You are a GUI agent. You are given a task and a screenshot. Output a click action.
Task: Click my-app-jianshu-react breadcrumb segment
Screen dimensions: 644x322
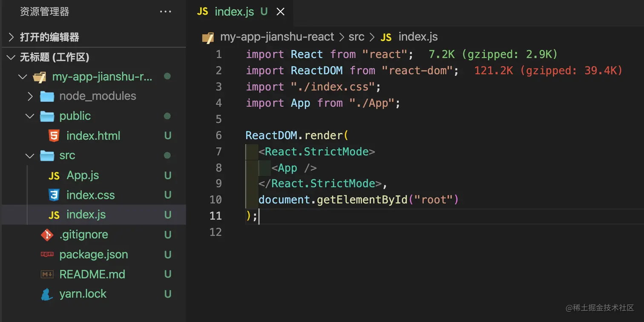(277, 37)
